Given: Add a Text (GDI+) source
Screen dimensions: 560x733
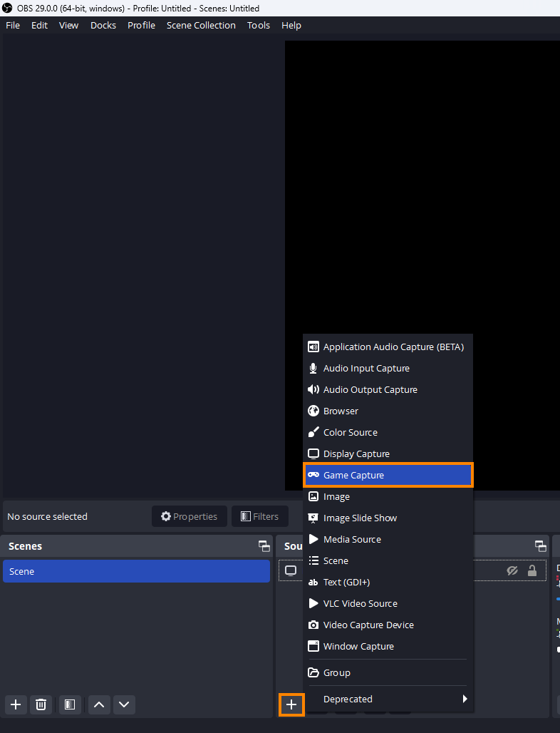Looking at the screenshot, I should click(x=388, y=583).
